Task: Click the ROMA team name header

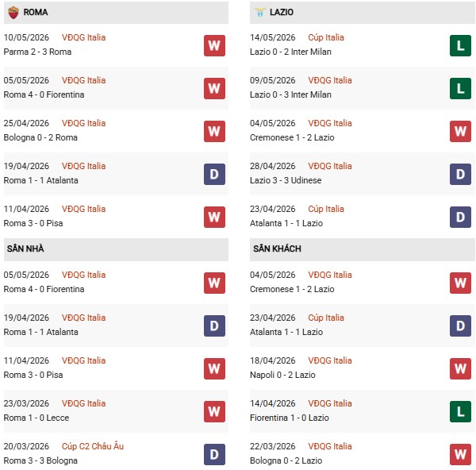Action: pos(36,13)
